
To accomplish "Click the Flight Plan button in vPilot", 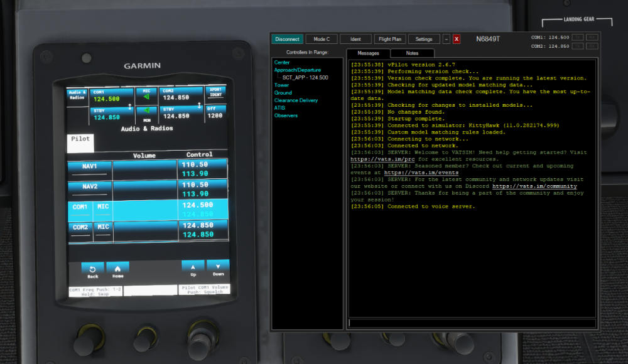I will 389,38.
